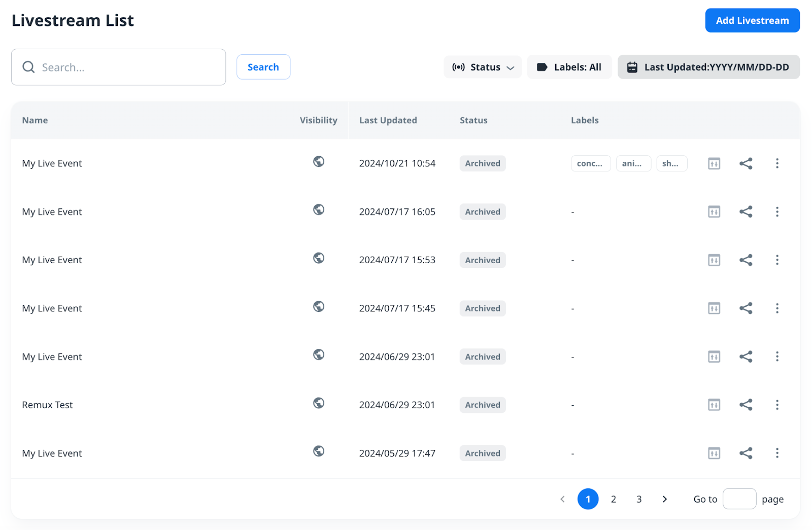The image size is (812, 530).
Task: Open more options for 2024/10/21 10:54 event
Action: pyautogui.click(x=777, y=163)
